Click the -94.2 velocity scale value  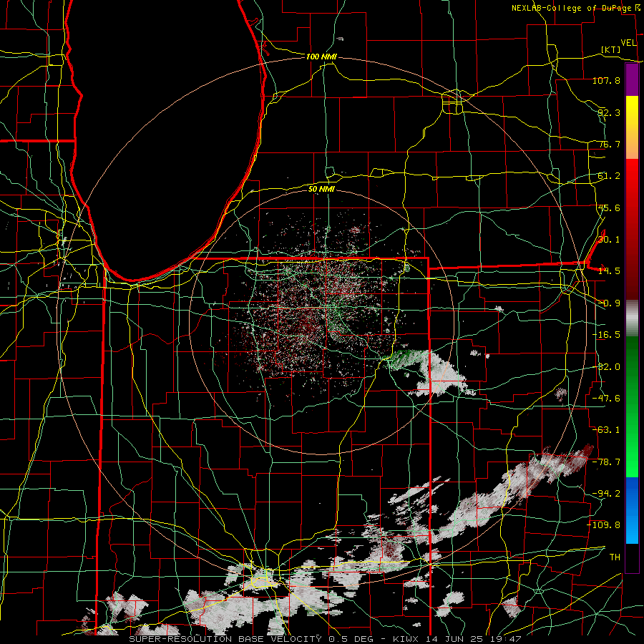click(x=606, y=494)
